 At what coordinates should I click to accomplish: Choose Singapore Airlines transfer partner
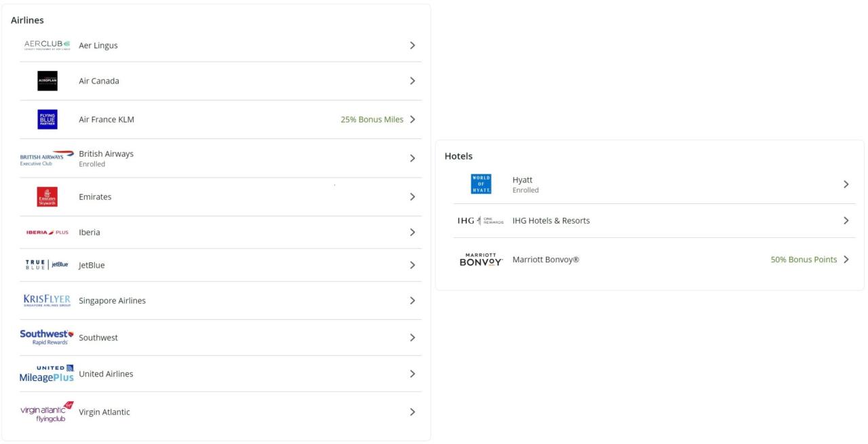112,300
